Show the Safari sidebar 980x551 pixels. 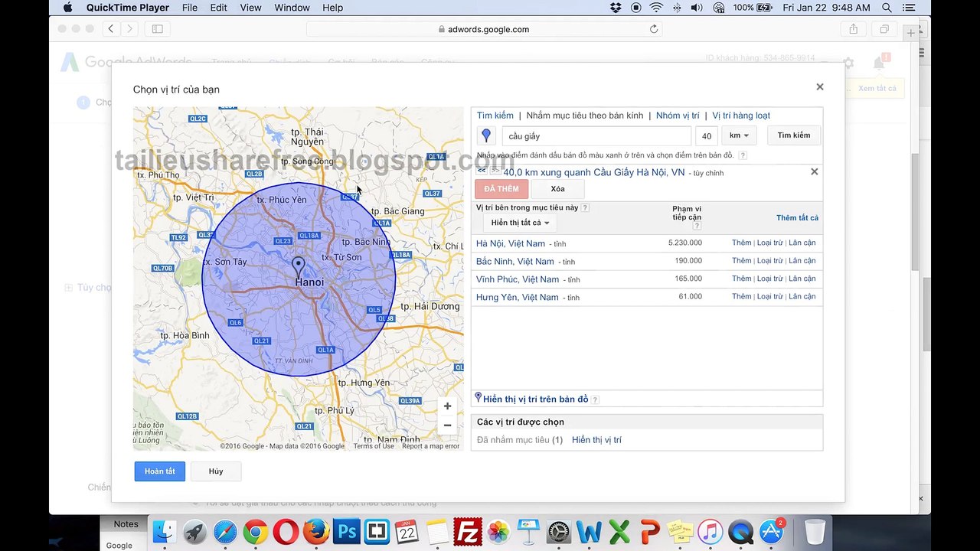(158, 29)
